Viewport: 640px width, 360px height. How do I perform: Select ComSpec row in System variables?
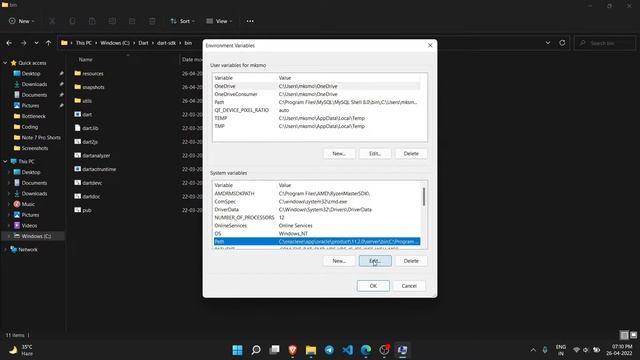[317, 202]
